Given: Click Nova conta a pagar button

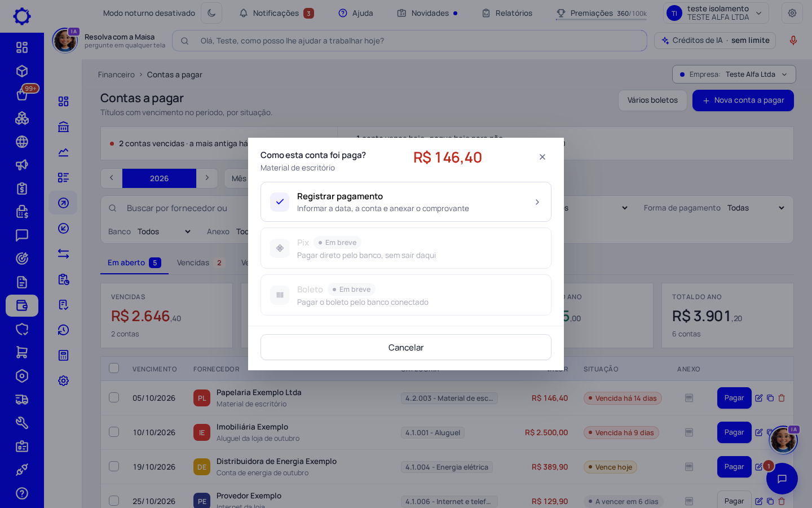Looking at the screenshot, I should point(743,100).
